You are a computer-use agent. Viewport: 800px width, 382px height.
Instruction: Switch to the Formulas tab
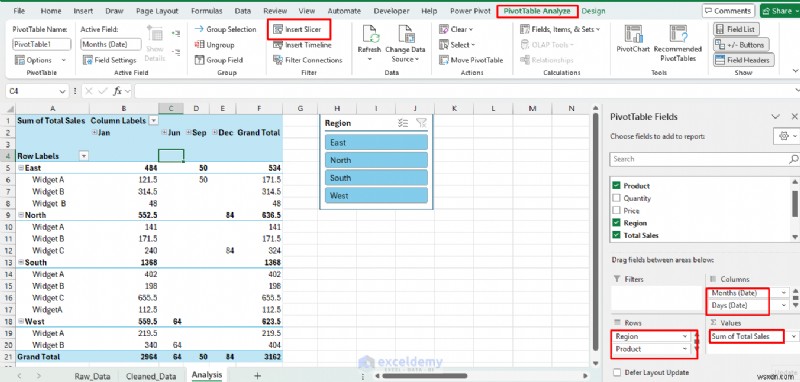[207, 11]
